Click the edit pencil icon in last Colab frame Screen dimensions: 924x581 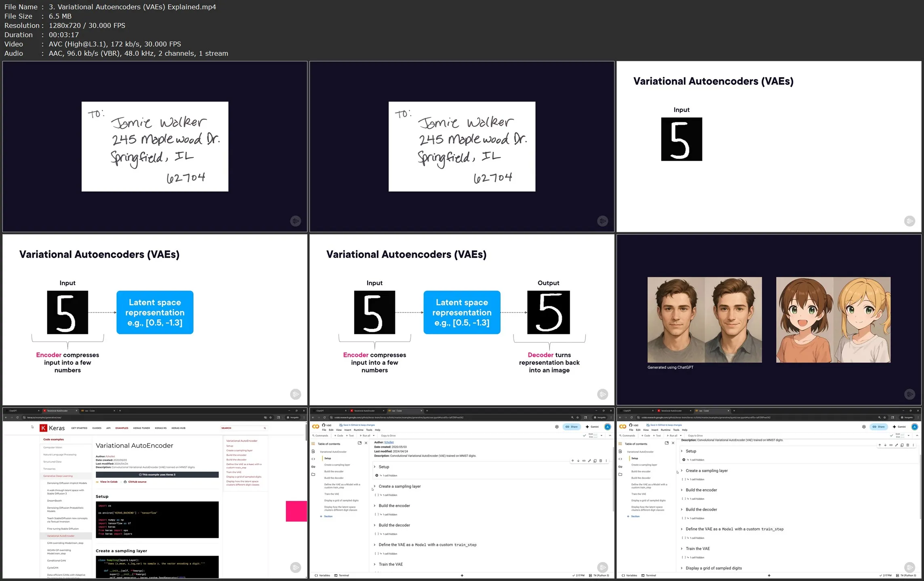click(897, 445)
